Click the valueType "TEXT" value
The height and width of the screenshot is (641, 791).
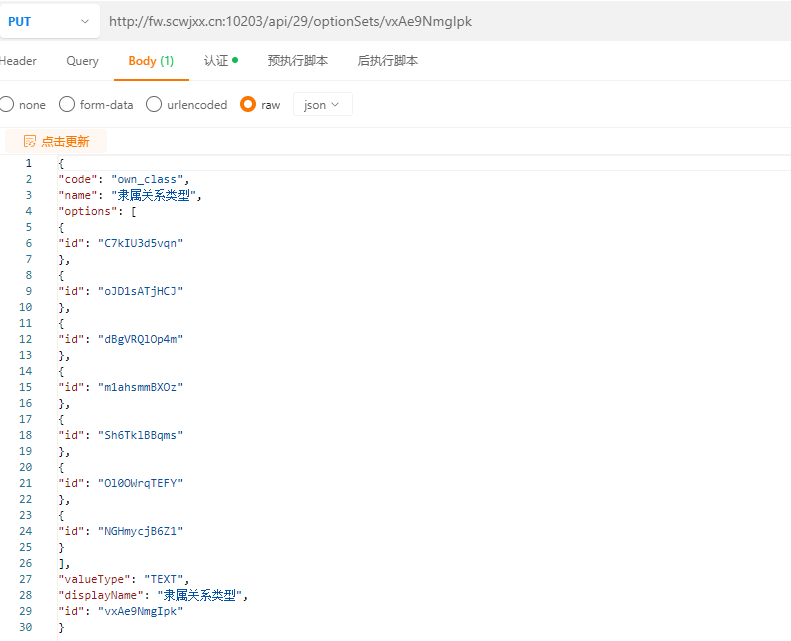[x=163, y=579]
